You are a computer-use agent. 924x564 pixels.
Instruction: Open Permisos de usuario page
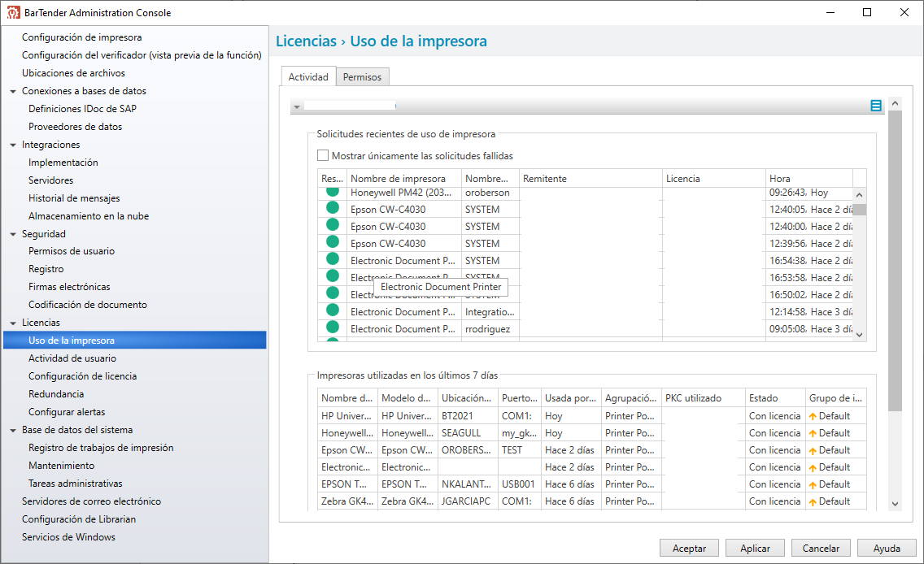(x=72, y=251)
